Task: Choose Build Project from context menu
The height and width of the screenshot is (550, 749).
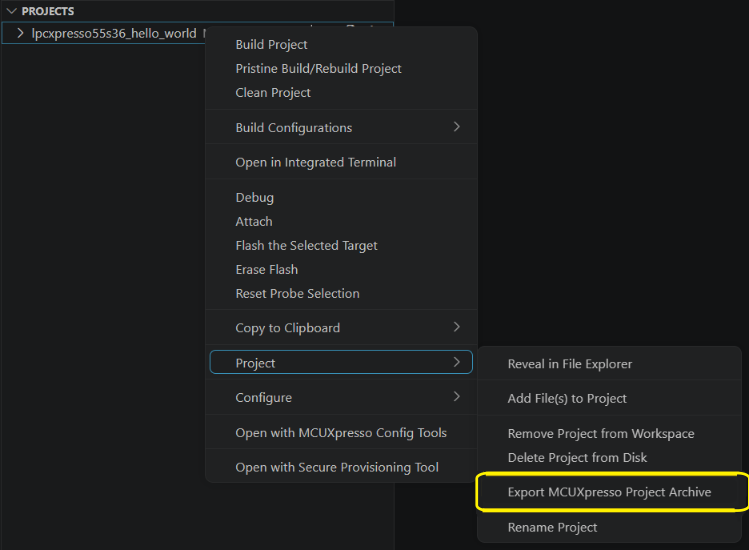Action: coord(341,44)
